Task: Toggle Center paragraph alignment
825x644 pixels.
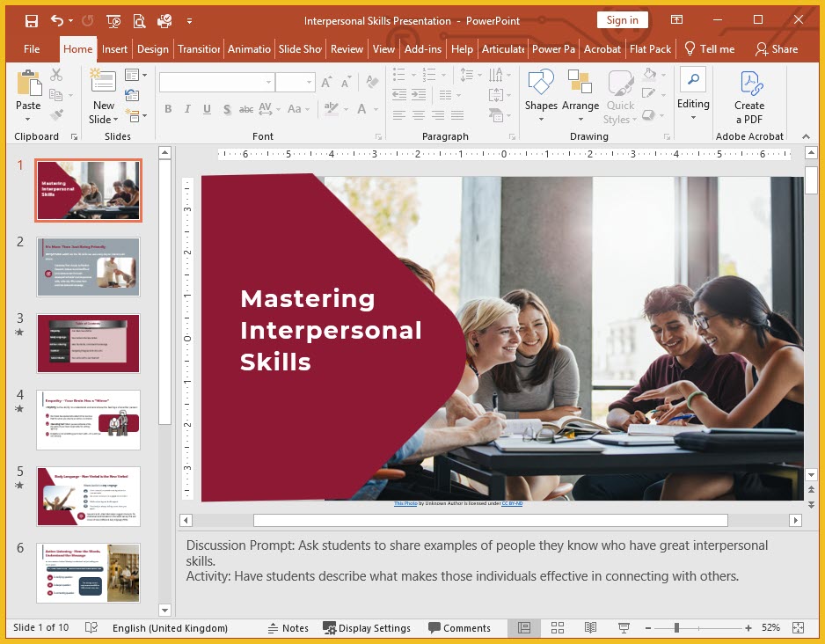Action: [x=419, y=115]
